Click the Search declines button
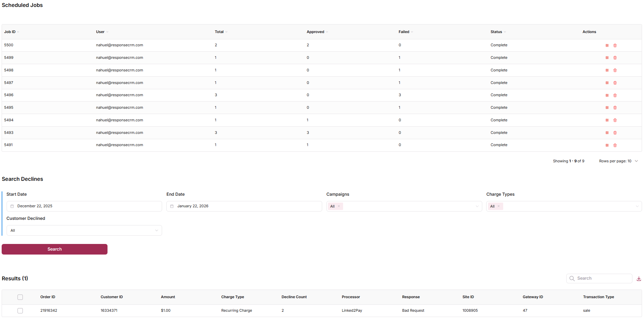 click(x=55, y=249)
